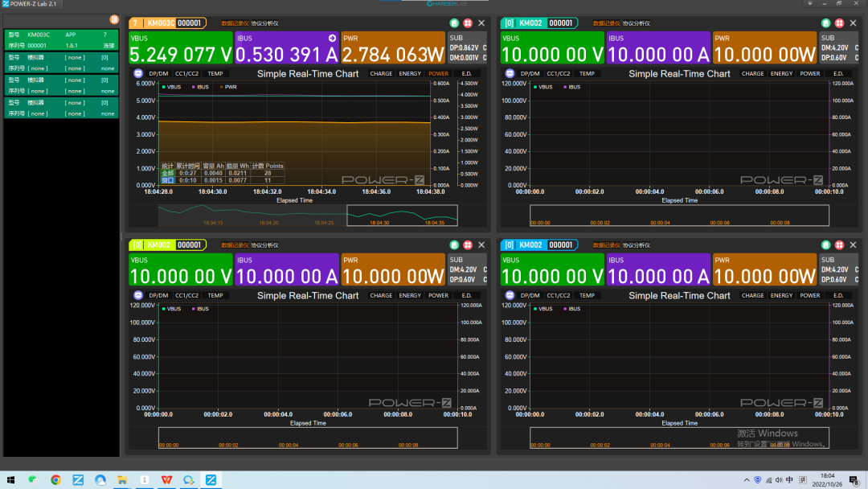Click round chart icon in blue KM002 panel
Image resolution: width=868 pixels, height=489 pixels.
[510, 296]
